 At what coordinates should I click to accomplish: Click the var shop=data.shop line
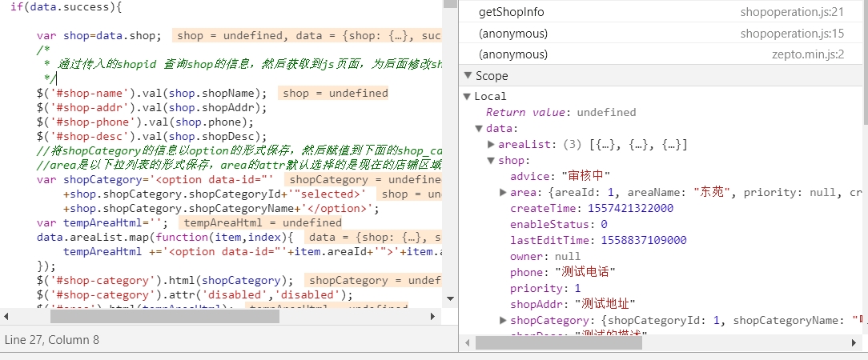[99, 36]
